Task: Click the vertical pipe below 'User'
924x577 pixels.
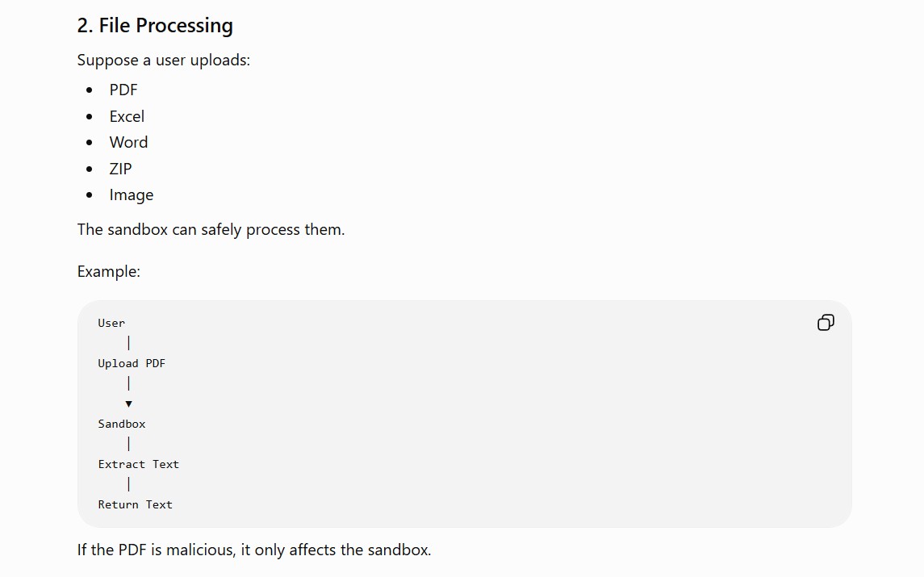Action: click(128, 343)
